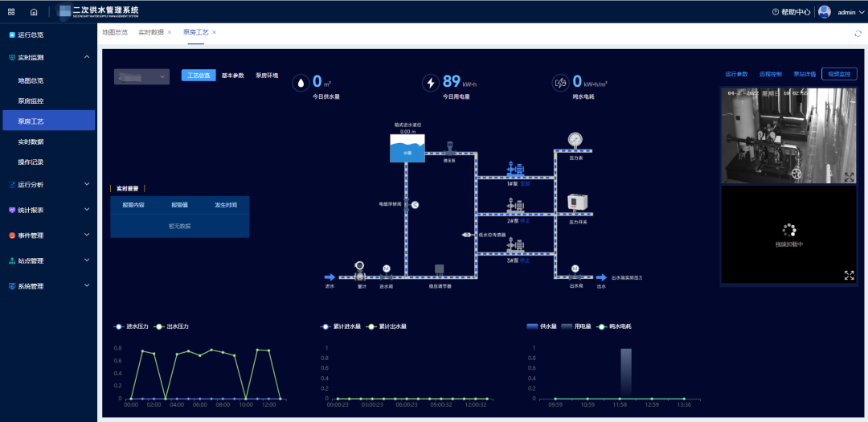Open 运行总览 in the sidebar
Image resolution: width=868 pixels, height=422 pixels.
click(31, 35)
